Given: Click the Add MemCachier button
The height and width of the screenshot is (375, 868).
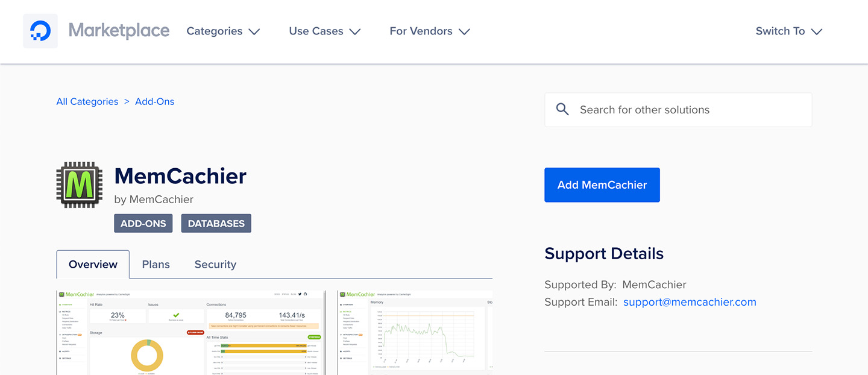Looking at the screenshot, I should coord(602,184).
